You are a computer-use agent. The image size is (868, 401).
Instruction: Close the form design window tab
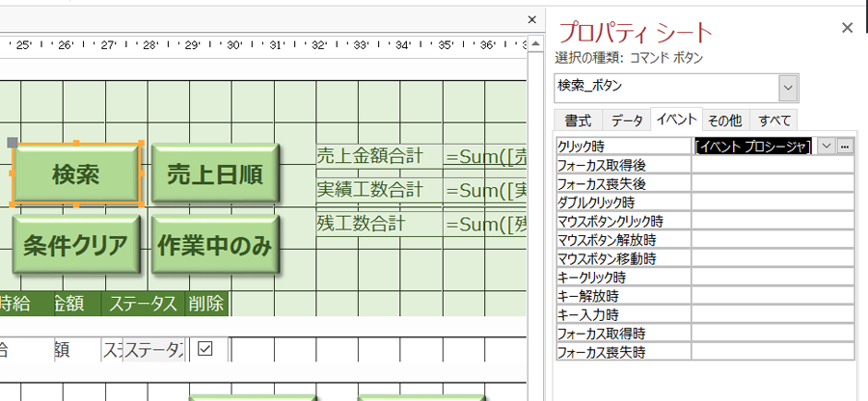[x=531, y=19]
